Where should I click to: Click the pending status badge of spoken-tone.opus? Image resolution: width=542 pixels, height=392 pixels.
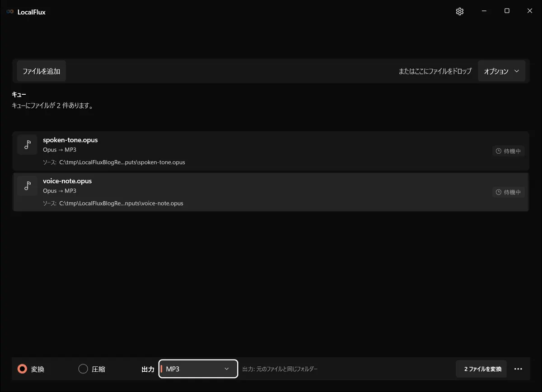pos(509,151)
